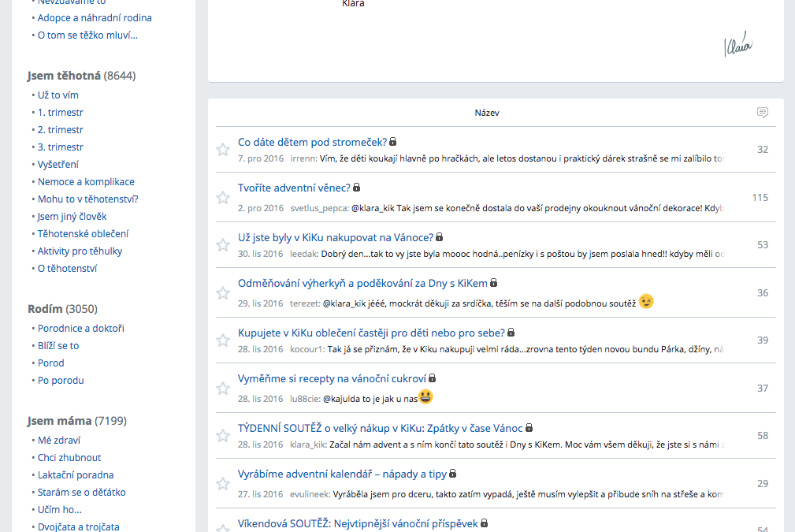Go to '2. trimestr' category

(x=61, y=129)
